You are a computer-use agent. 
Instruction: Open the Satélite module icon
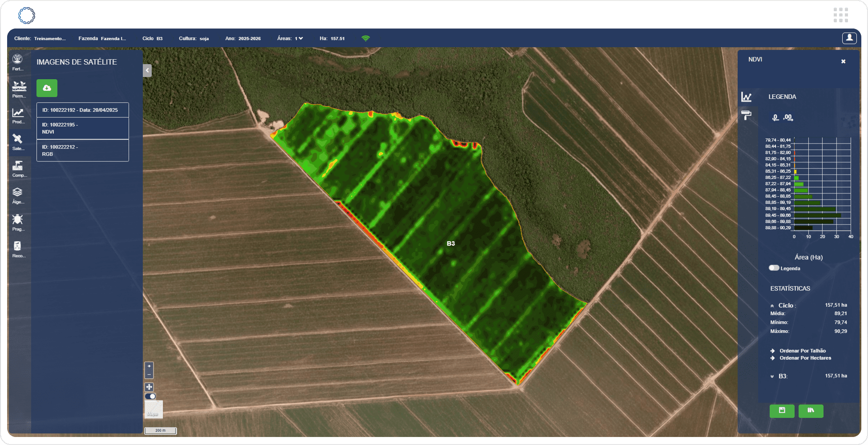point(18,142)
